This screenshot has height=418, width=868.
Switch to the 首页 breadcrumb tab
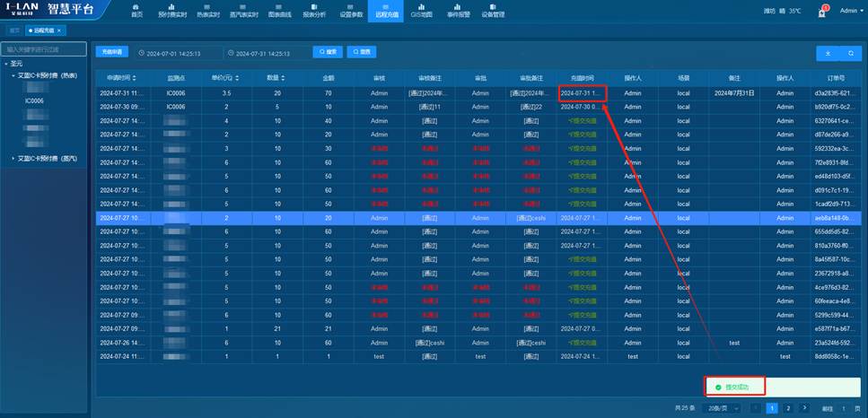tap(15, 30)
